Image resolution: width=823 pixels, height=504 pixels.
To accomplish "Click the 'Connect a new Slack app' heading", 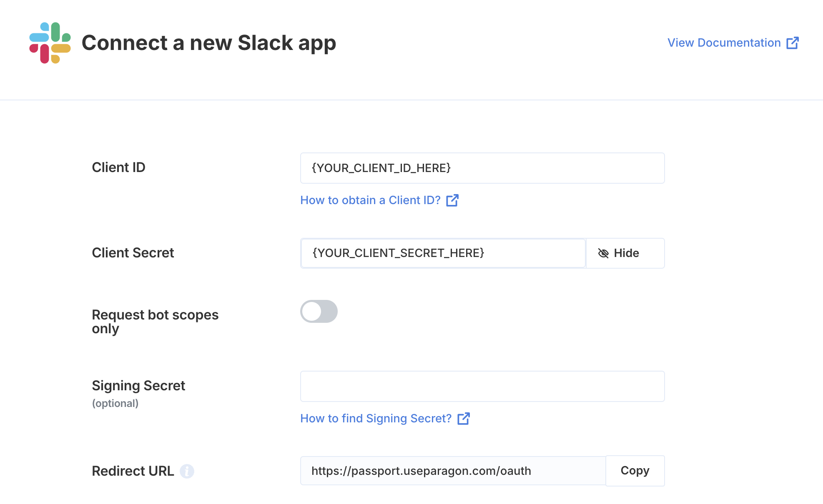I will [209, 43].
